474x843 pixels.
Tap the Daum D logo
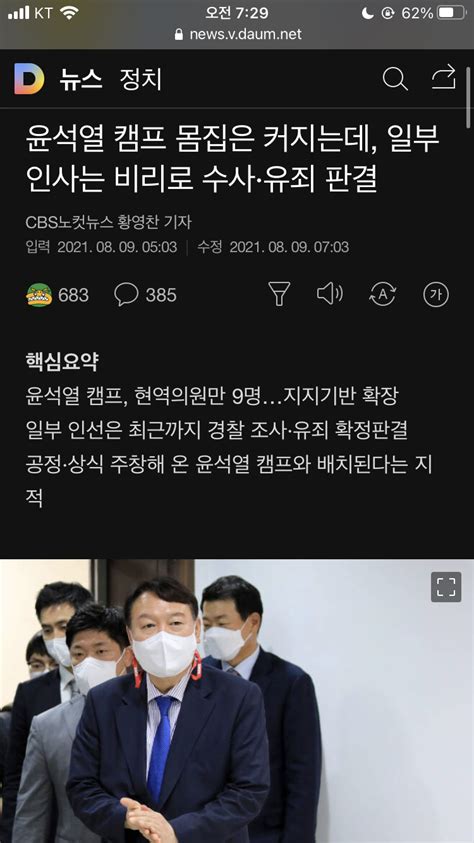click(29, 79)
